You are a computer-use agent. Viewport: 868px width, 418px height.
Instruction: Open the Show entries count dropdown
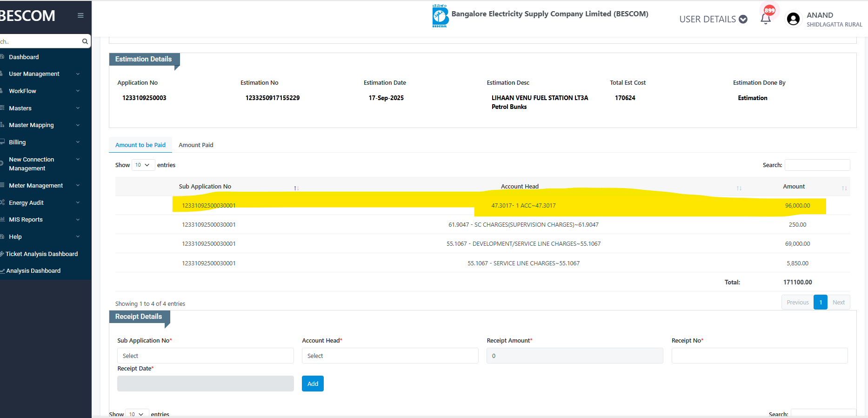click(143, 165)
